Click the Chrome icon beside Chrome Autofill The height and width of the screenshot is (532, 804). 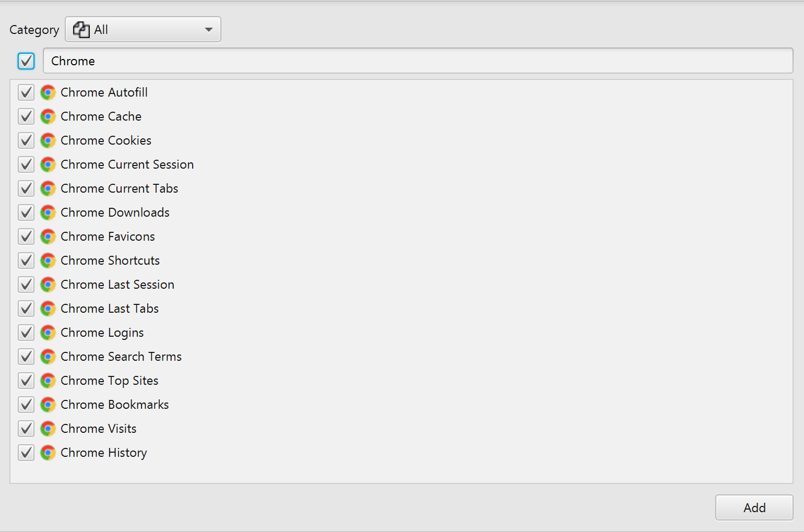pyautogui.click(x=48, y=92)
